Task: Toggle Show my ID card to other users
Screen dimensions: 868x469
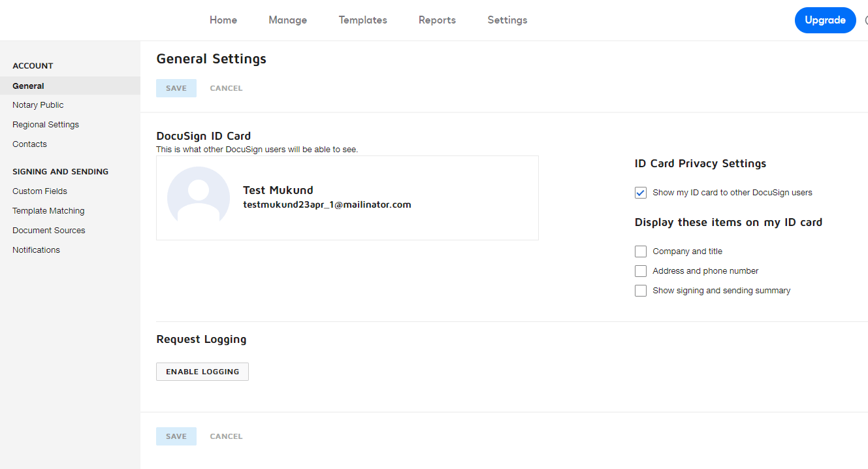Action: tap(641, 193)
